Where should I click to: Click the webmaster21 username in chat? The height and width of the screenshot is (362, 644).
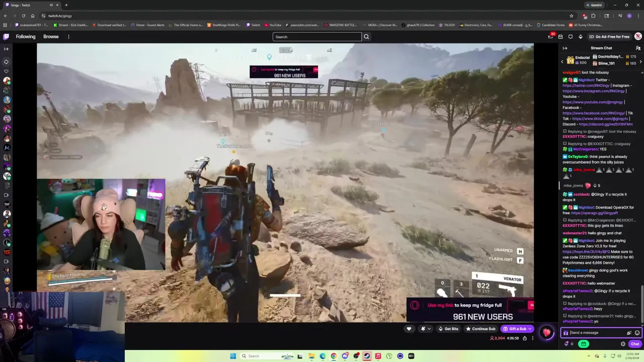click(575, 233)
